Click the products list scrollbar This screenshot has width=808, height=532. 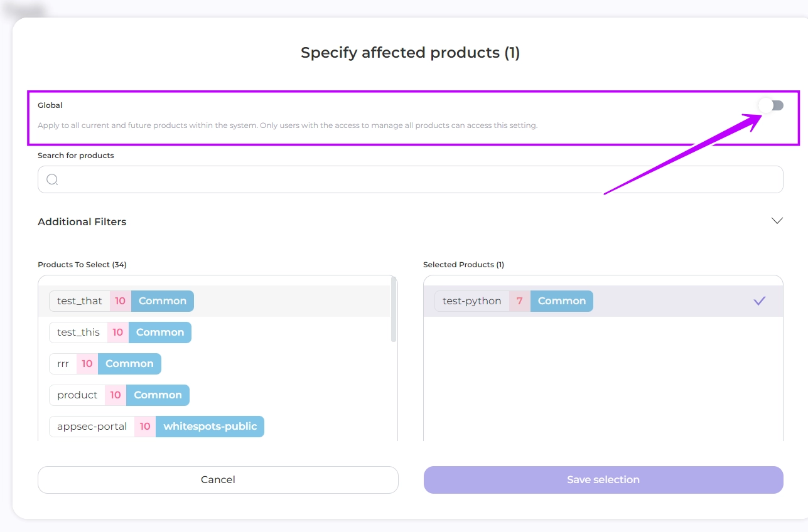pyautogui.click(x=394, y=311)
